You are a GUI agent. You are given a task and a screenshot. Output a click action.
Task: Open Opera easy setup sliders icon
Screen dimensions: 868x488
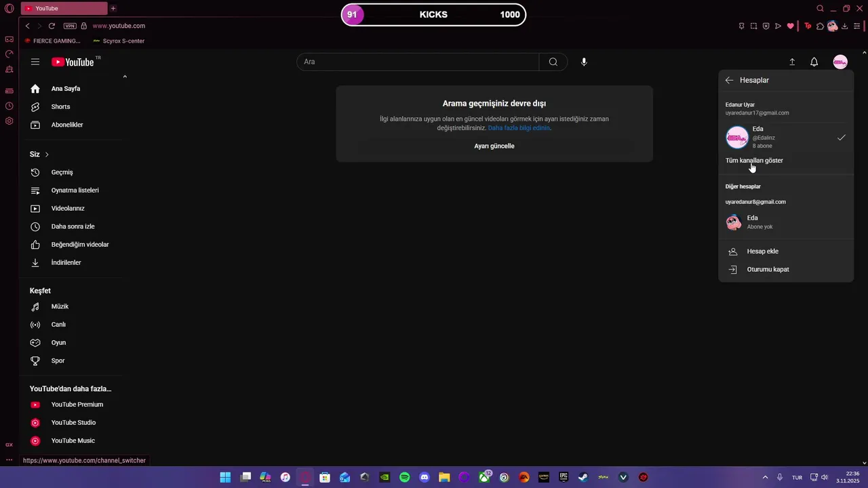click(856, 26)
